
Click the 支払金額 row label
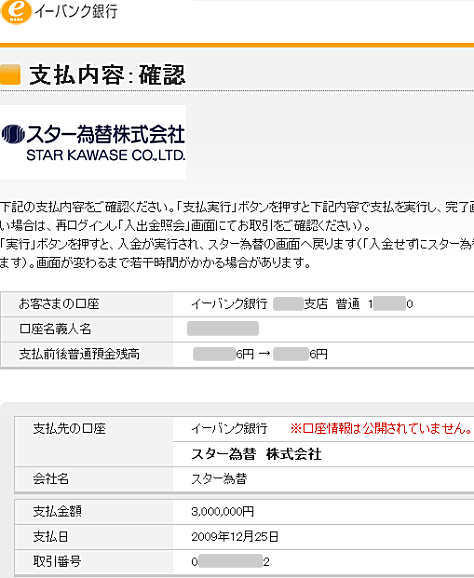(57, 511)
